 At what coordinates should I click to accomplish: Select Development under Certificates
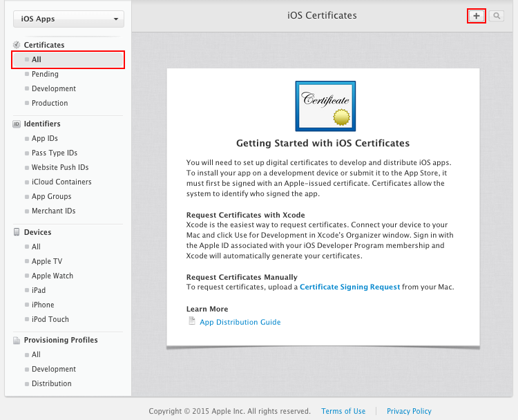53,88
